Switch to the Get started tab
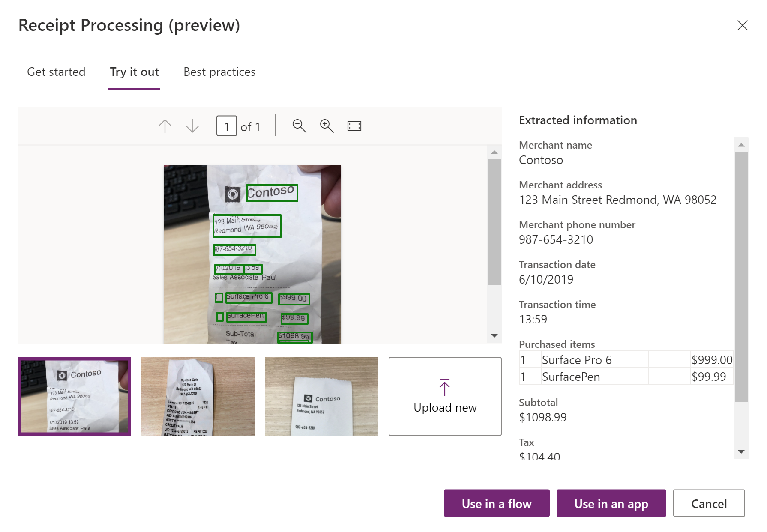 [x=56, y=72]
